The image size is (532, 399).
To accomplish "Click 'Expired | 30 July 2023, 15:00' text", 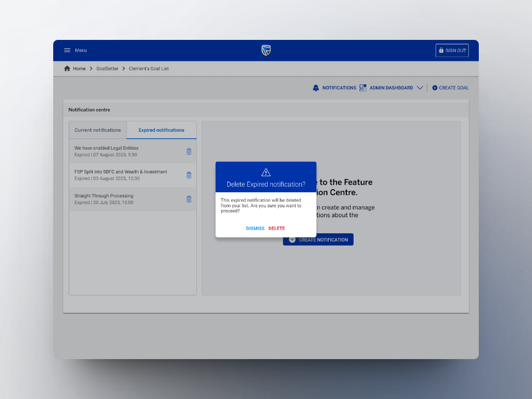I will click(x=104, y=203).
